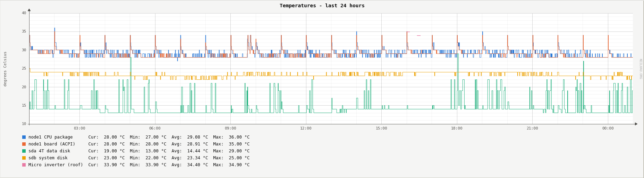The width and height of the screenshot is (644, 178).
Task: Click the 30 value on the y-axis
Action: 24,50
